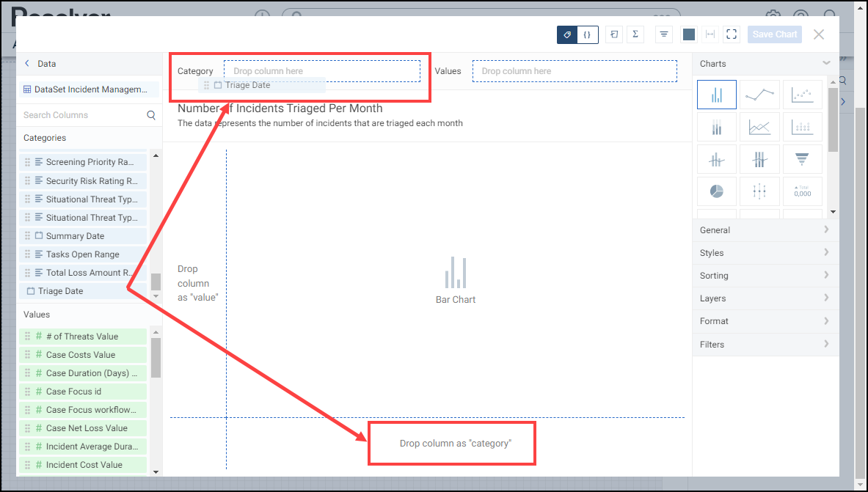This screenshot has width=868, height=492.
Task: Select the bar chart type
Action: (717, 95)
